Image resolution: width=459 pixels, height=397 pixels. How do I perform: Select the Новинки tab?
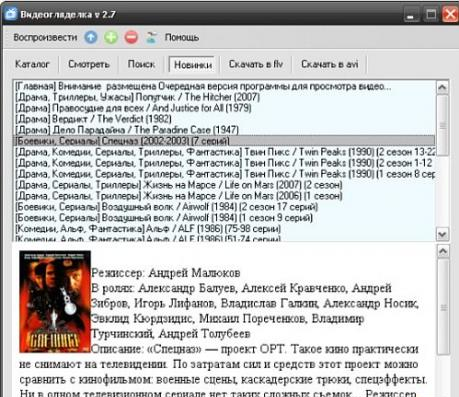click(193, 64)
